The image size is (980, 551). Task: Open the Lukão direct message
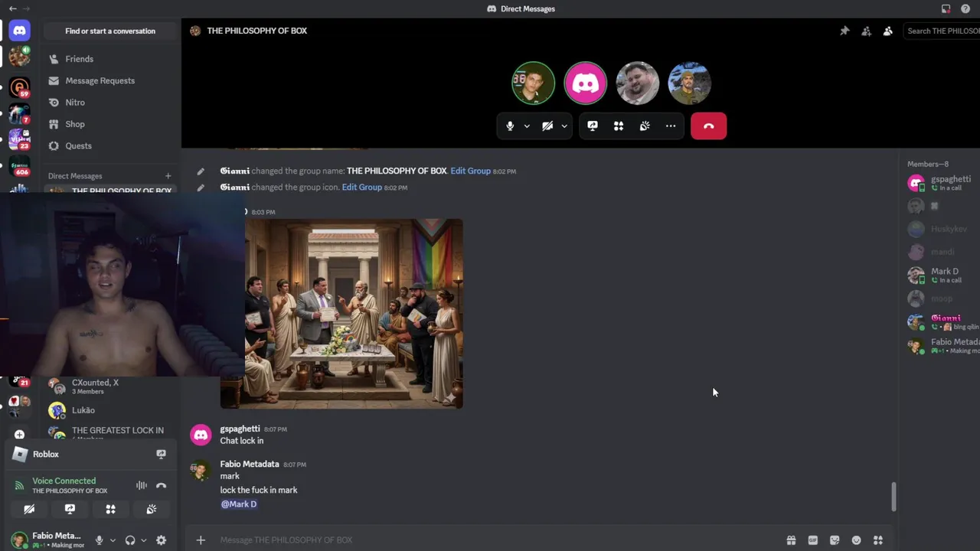(x=110, y=410)
